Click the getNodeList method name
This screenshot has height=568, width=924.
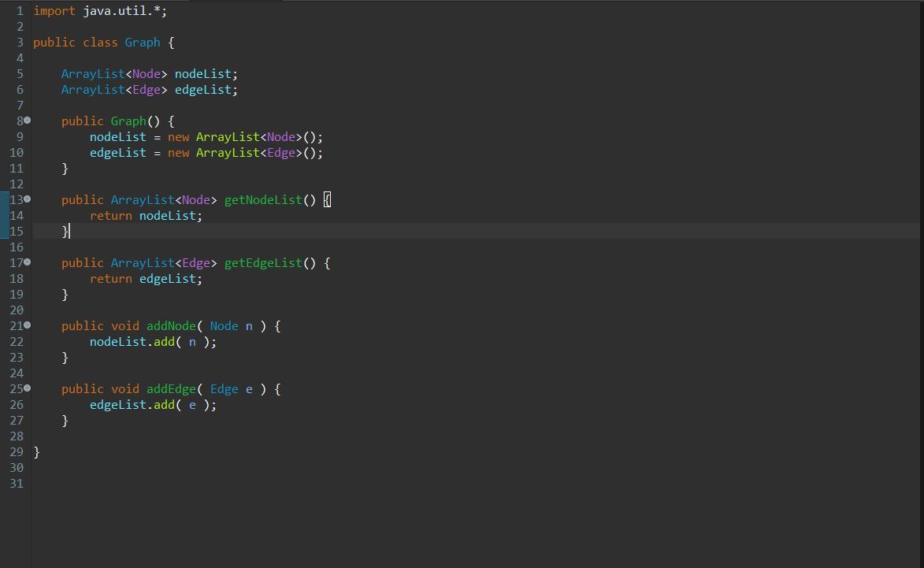coord(263,199)
